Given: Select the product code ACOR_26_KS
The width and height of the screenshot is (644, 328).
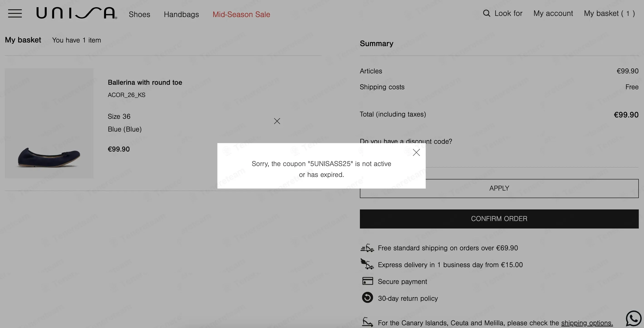Looking at the screenshot, I should [126, 95].
